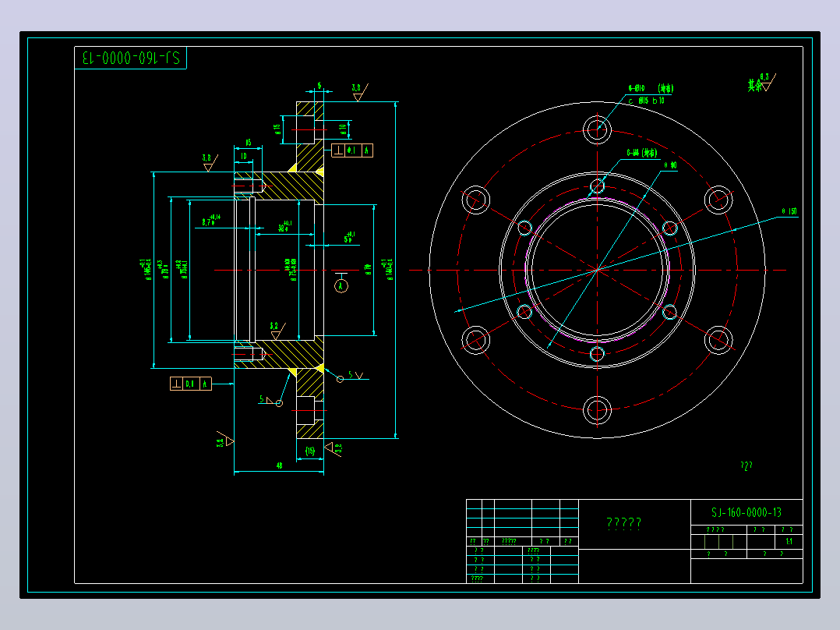Select the top bolt hole on the front view
Image resolution: width=840 pixels, height=630 pixels.
598,129
